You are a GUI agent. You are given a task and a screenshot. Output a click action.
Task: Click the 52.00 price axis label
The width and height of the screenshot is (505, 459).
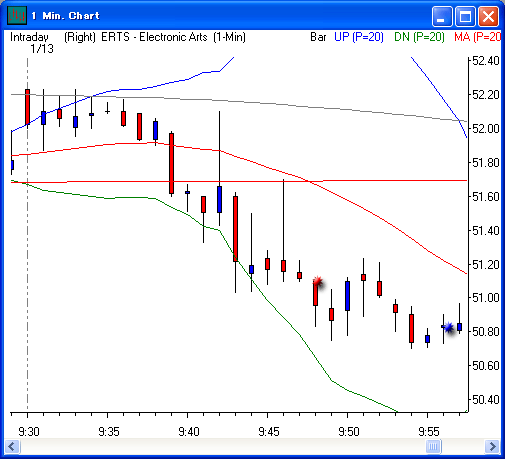click(x=486, y=128)
